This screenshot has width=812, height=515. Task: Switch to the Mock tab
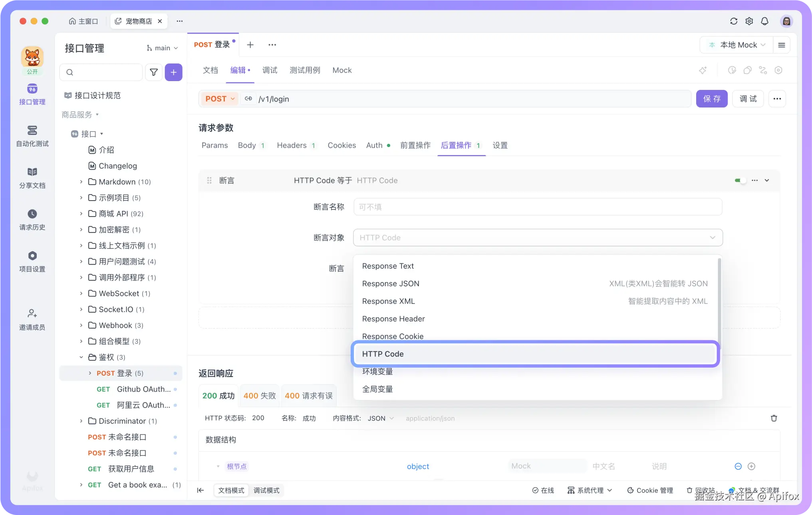342,70
